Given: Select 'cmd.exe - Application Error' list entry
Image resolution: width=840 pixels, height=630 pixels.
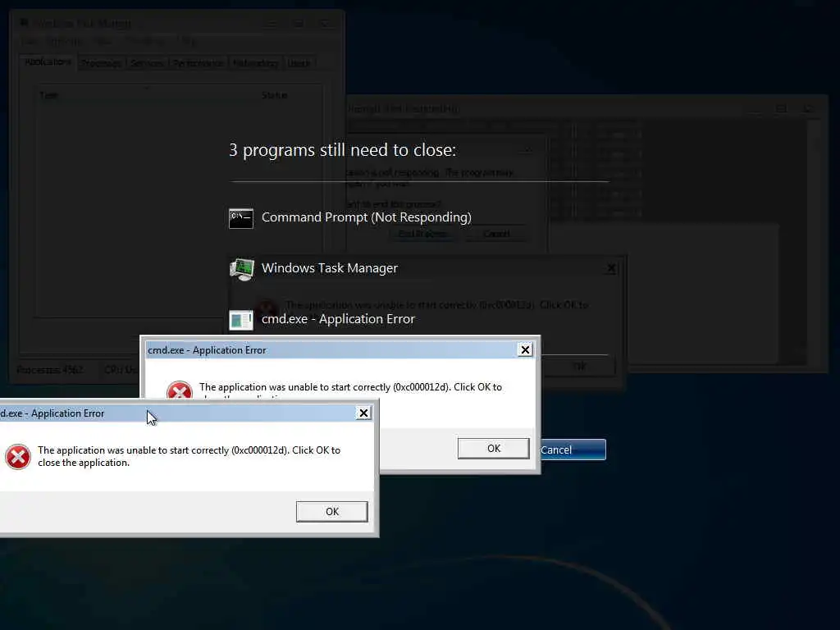Looking at the screenshot, I should click(x=338, y=319).
